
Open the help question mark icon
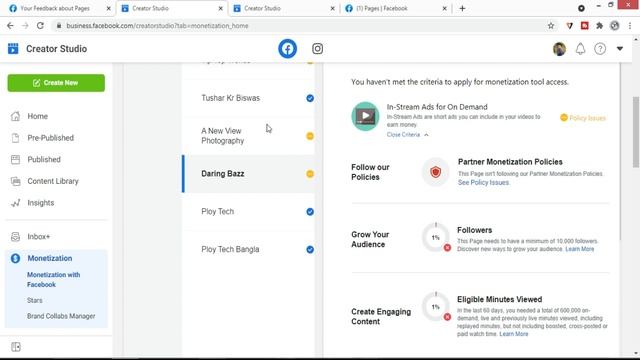pyautogui.click(x=600, y=49)
